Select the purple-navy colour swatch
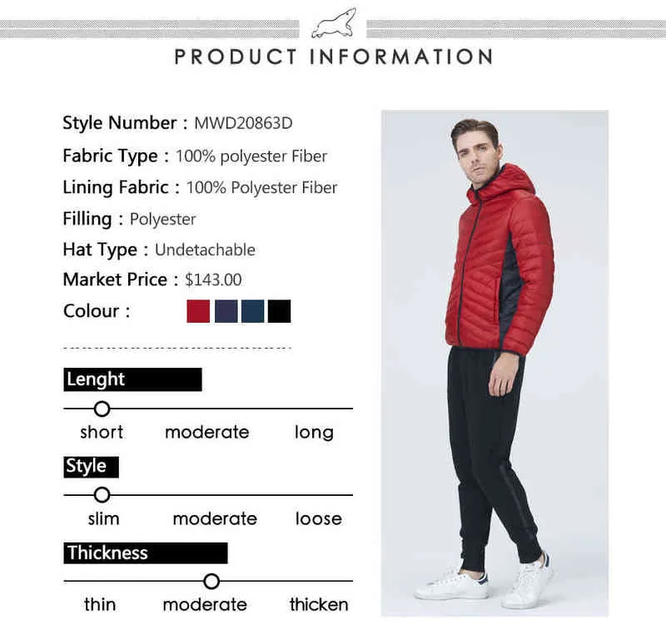 pyautogui.click(x=226, y=311)
